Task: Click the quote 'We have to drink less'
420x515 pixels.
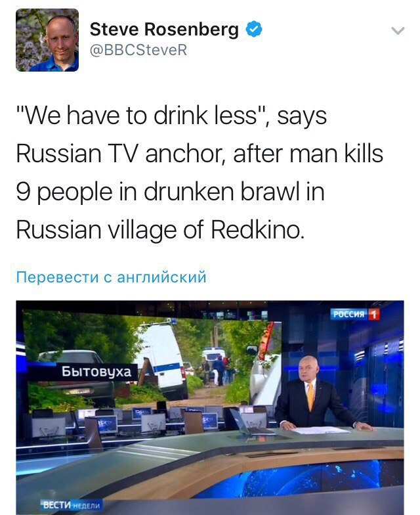Action: tap(139, 116)
